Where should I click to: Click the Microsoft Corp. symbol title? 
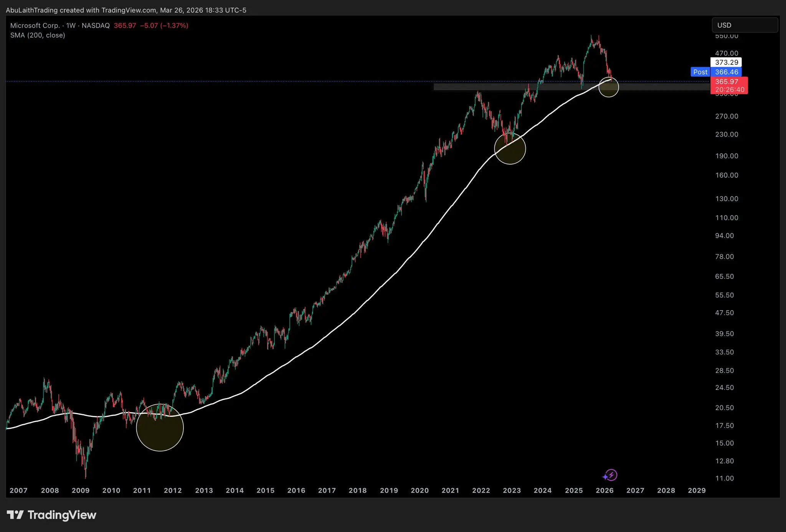[35, 25]
